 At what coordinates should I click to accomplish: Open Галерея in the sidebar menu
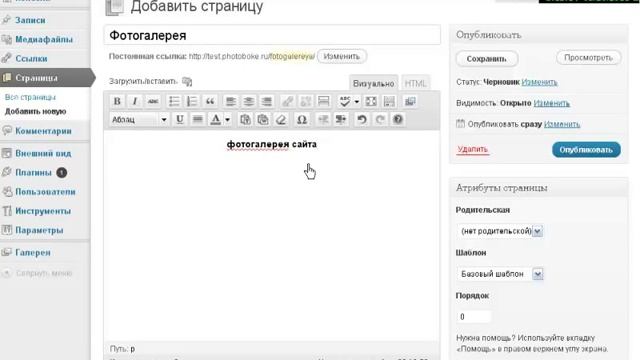click(33, 253)
